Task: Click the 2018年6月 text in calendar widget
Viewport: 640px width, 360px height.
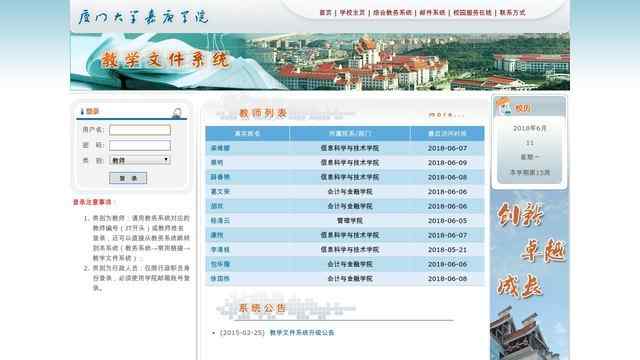Action: [x=529, y=128]
